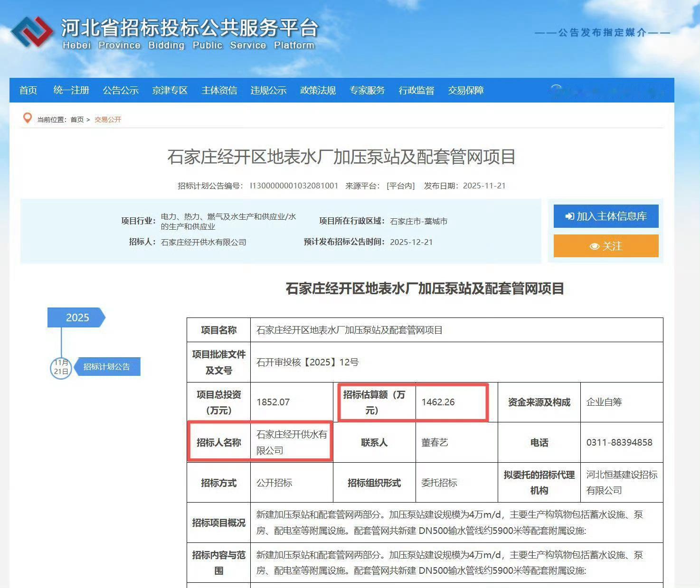
Task: Click the large gray page title heading
Action: [341, 157]
